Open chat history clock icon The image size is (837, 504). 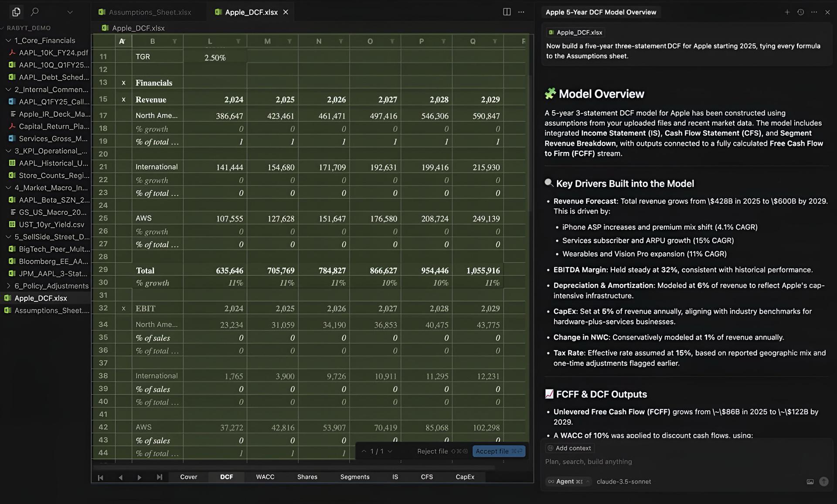[800, 12]
